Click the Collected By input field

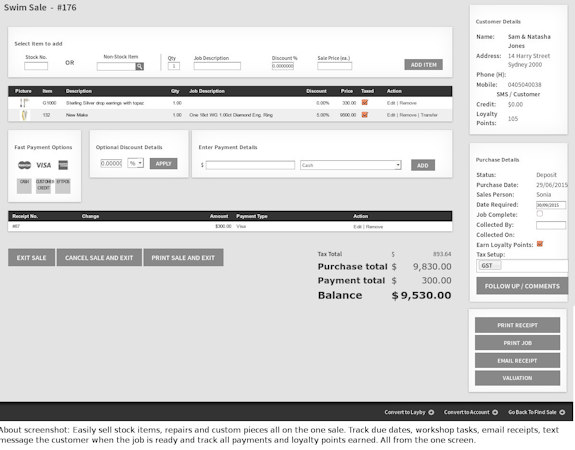coord(551,225)
